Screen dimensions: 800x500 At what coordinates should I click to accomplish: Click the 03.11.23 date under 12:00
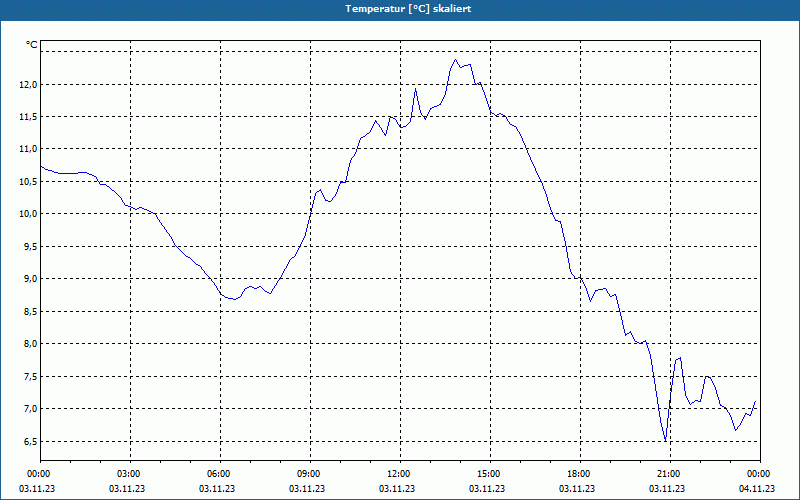click(x=397, y=489)
